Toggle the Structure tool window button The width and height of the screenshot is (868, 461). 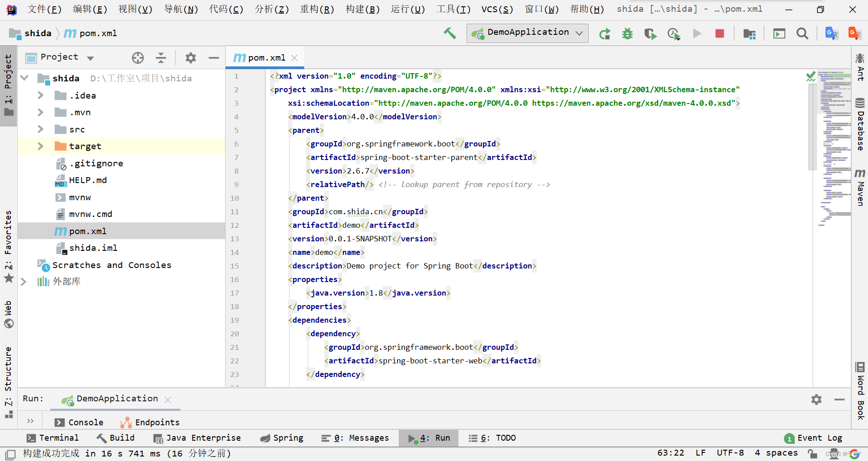[x=8, y=382]
